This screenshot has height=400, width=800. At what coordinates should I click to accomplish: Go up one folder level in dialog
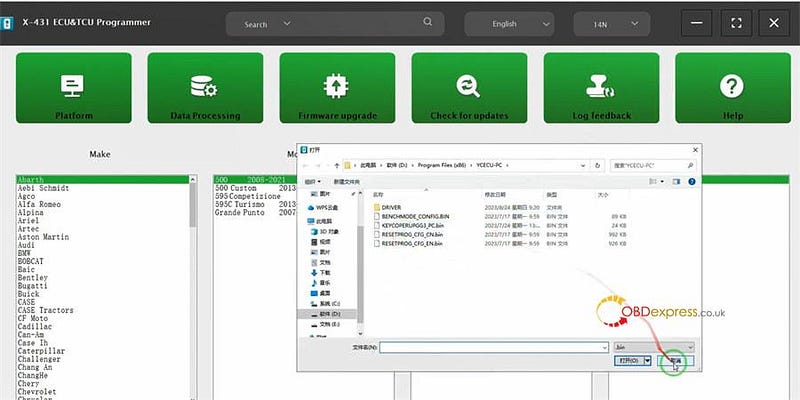pyautogui.click(x=337, y=165)
